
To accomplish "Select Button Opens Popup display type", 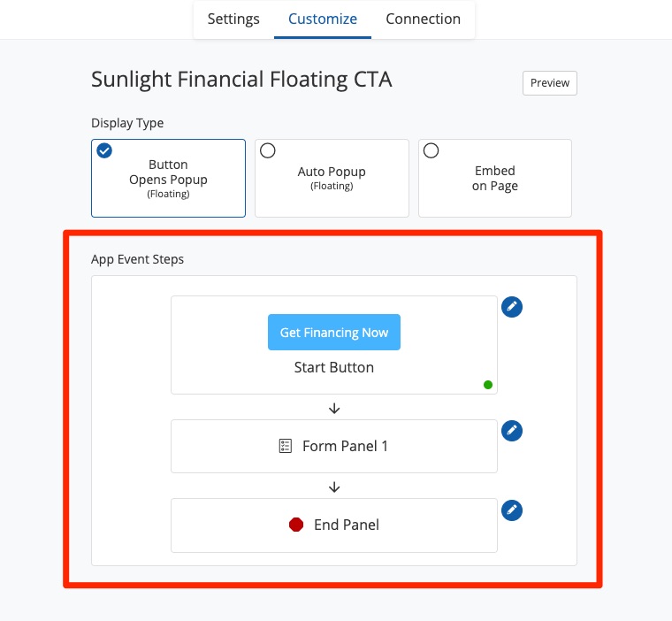I will click(x=168, y=178).
